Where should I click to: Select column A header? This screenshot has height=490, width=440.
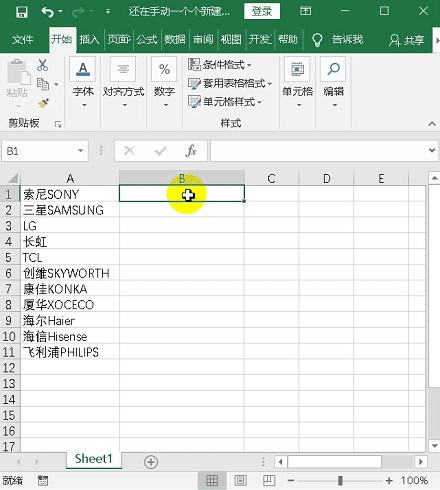(x=70, y=178)
